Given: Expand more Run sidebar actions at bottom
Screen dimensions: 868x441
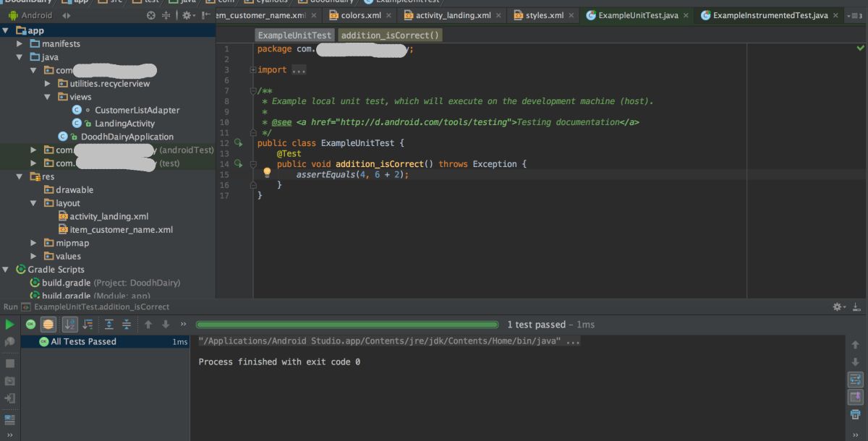Looking at the screenshot, I should click(9, 434).
